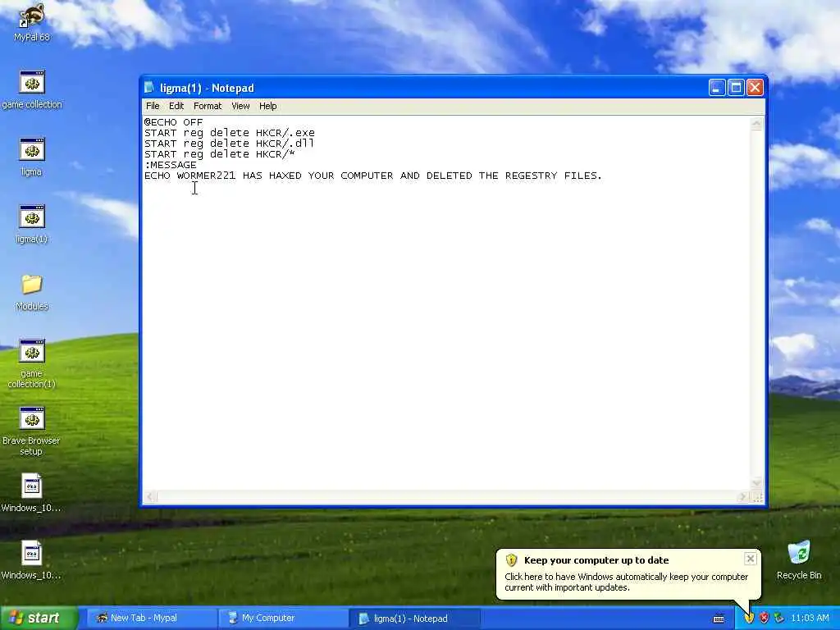Click the Keep your computer up to date balloon
Screen dimensions: 840x630
click(628, 573)
